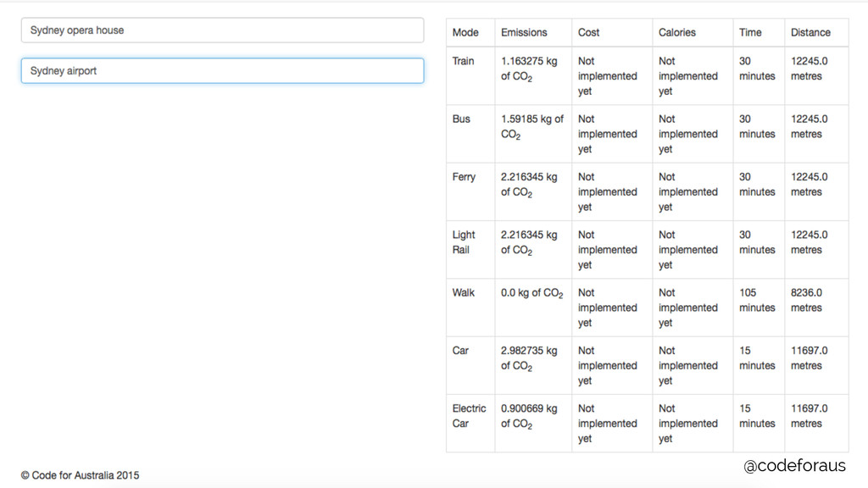Select the Ferry row label

click(464, 177)
